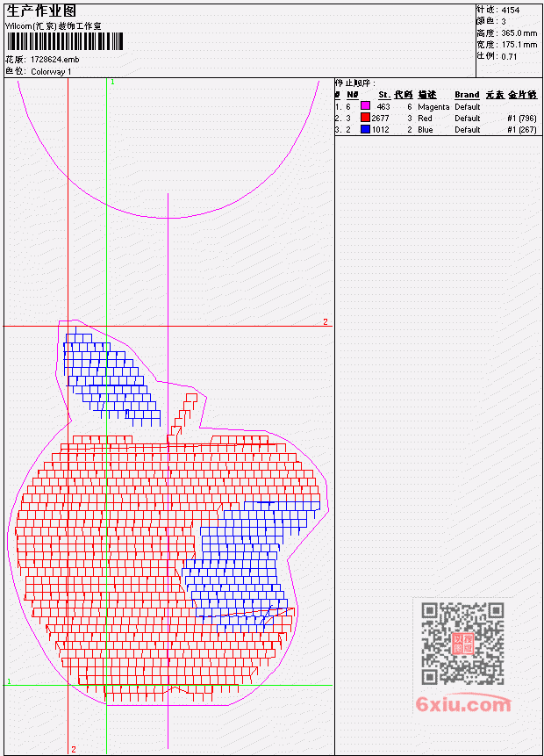Click the "Red" description cell
The image size is (544, 756).
point(425,119)
